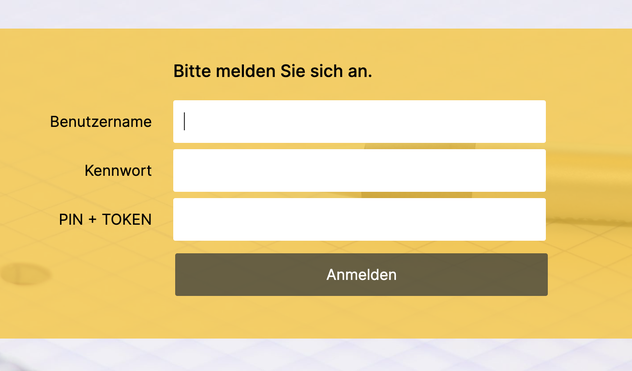The height and width of the screenshot is (371, 632).
Task: Submit the login with the Anmelden button
Action: 361,275
